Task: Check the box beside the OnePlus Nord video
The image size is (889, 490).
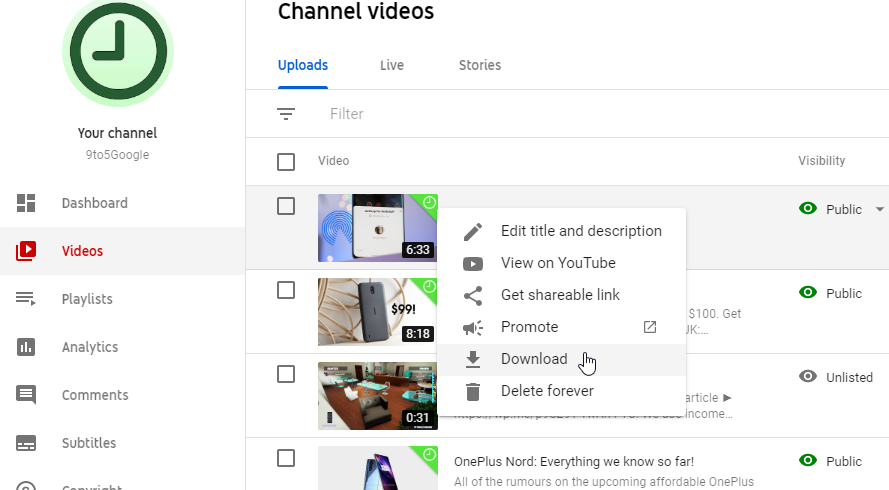Action: coord(286,458)
